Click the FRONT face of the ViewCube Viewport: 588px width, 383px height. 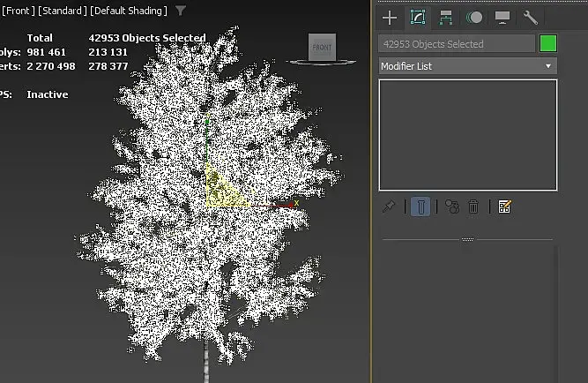pyautogui.click(x=322, y=47)
